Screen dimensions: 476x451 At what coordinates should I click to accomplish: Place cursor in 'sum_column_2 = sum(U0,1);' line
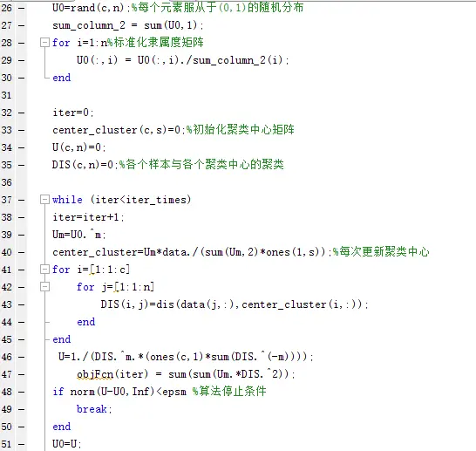pos(128,25)
